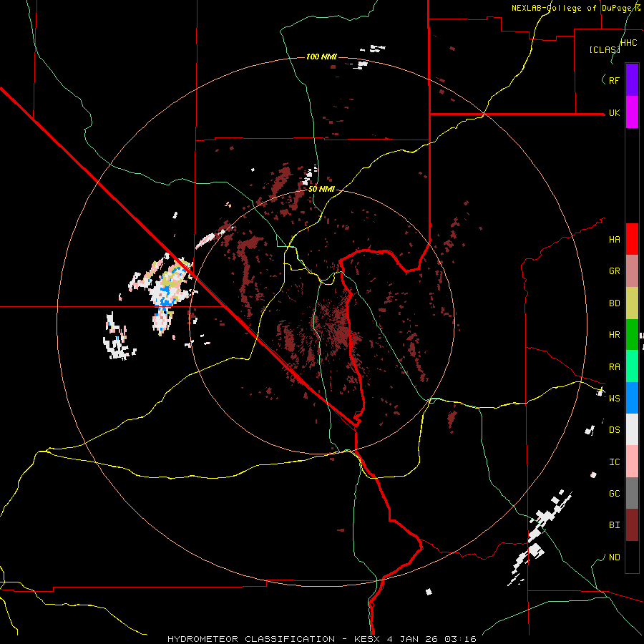
Task: Click the 'WS' legend label
Action: (614, 399)
